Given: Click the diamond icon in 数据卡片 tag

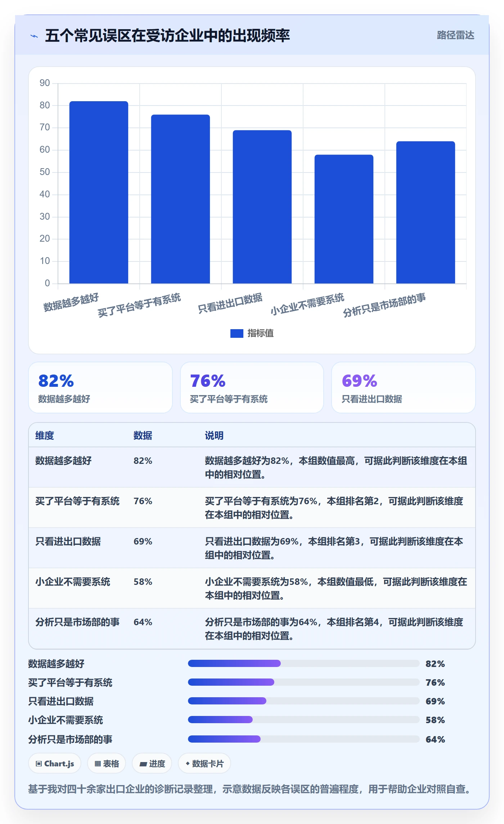Looking at the screenshot, I should coord(188,763).
